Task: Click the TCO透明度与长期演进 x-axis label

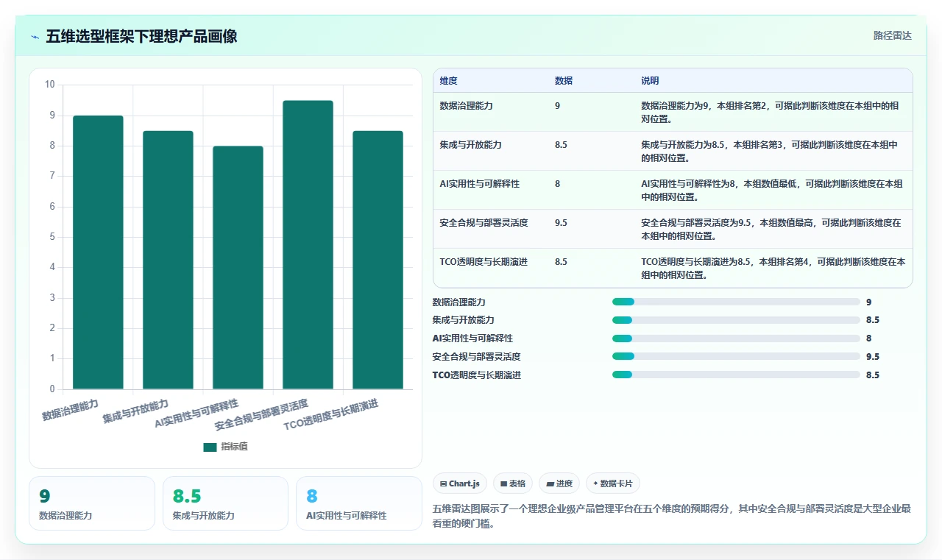Action: (x=332, y=414)
